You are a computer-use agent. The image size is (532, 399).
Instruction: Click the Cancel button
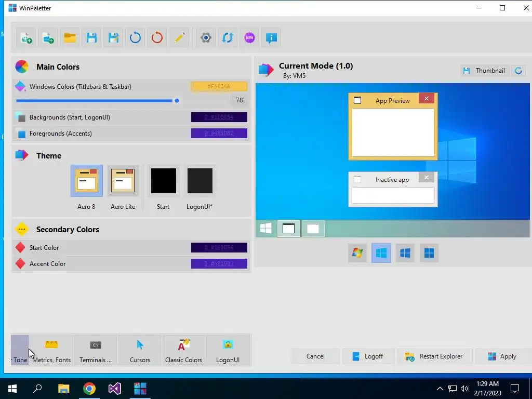[315, 356]
